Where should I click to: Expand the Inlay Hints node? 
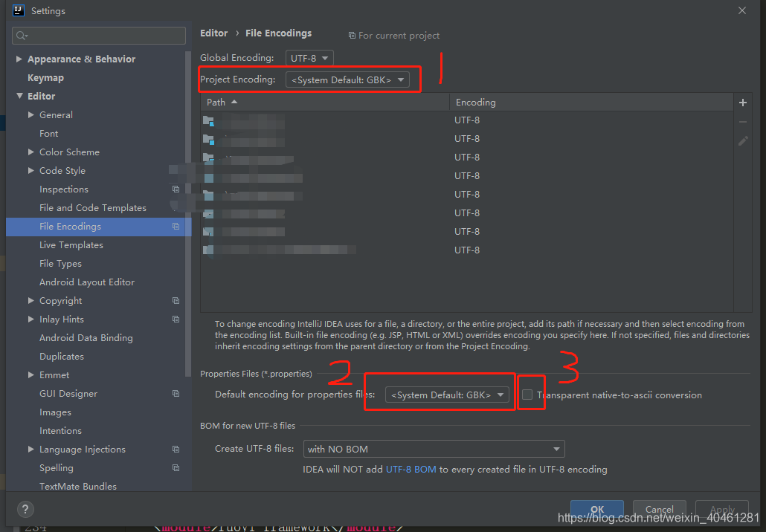point(30,319)
